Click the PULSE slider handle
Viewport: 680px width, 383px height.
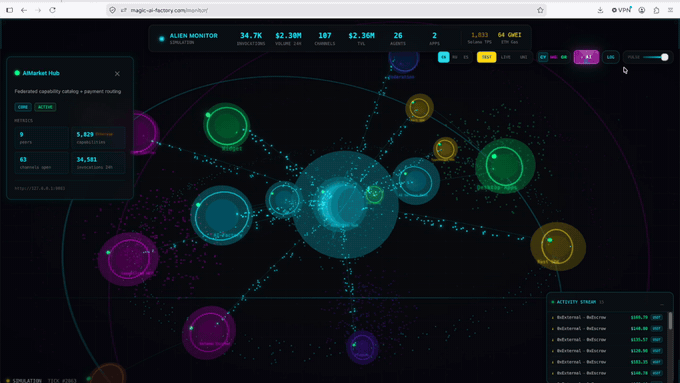tap(664, 57)
